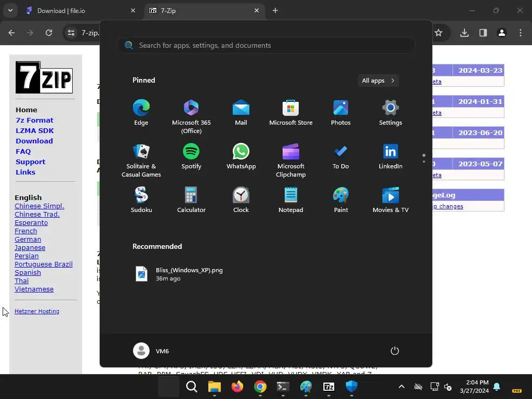532x399 pixels.
Task: Open Chrome three-dot menu
Action: click(x=520, y=33)
